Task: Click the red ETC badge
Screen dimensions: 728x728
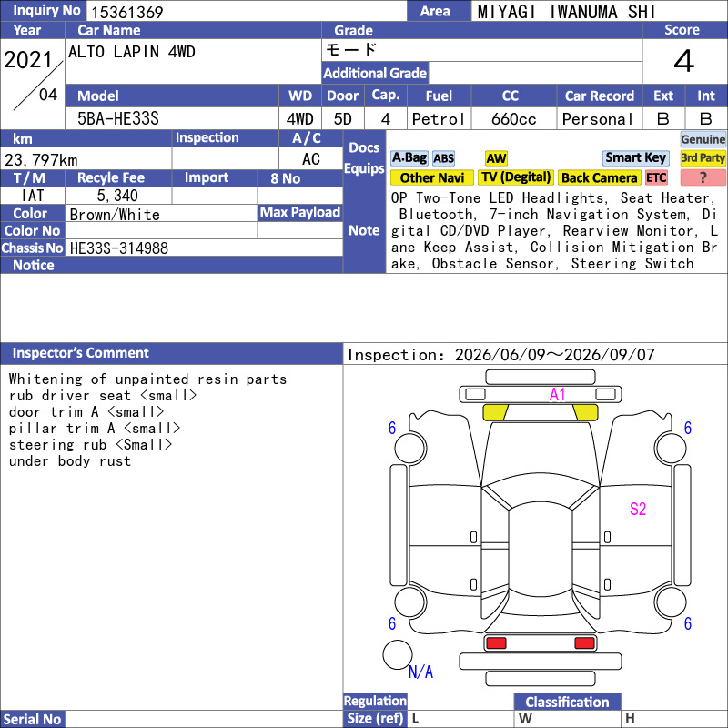Action: (656, 177)
